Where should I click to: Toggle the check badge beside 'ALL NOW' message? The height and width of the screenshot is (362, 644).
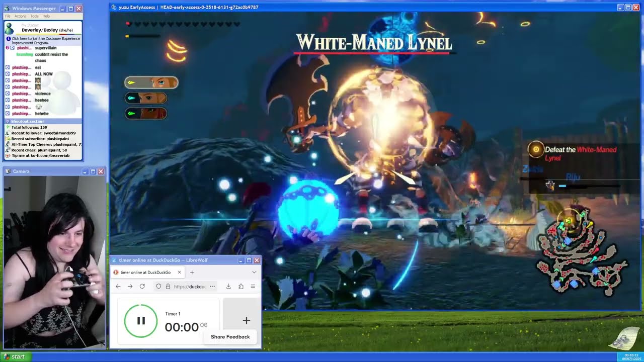click(8, 74)
